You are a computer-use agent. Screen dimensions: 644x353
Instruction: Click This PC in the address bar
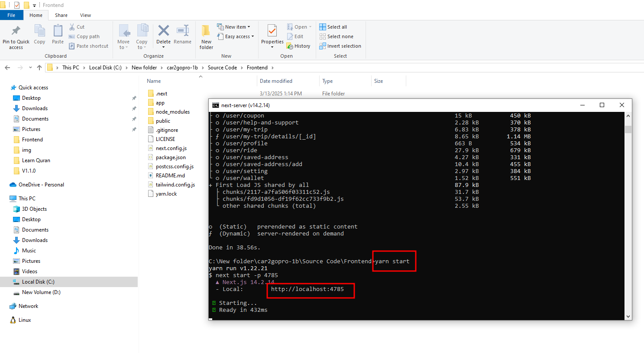[71, 68]
